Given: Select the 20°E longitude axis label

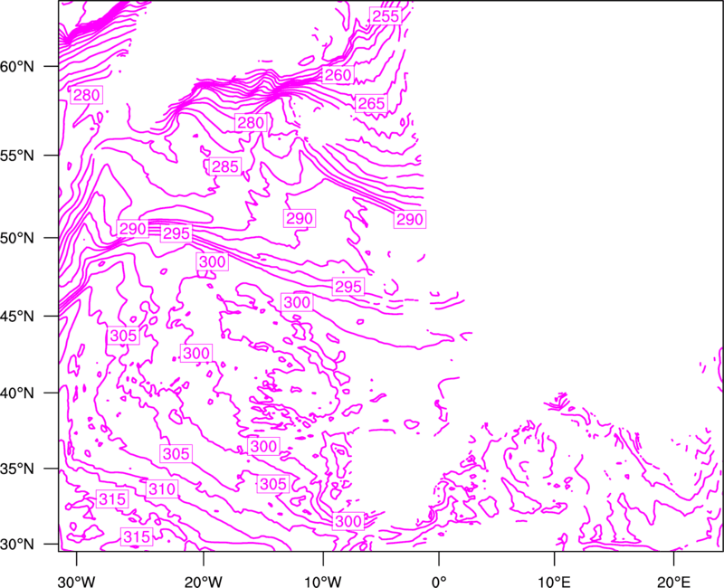Looking at the screenshot, I should (x=673, y=582).
